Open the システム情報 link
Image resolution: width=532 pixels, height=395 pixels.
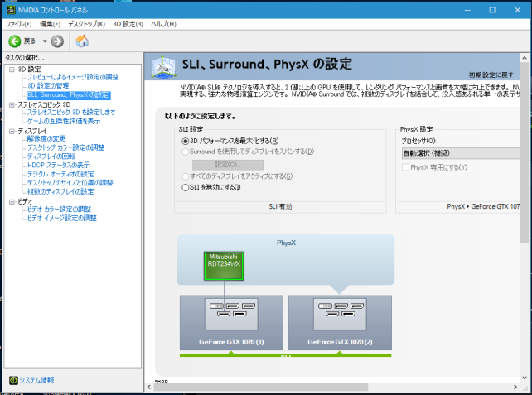click(36, 380)
